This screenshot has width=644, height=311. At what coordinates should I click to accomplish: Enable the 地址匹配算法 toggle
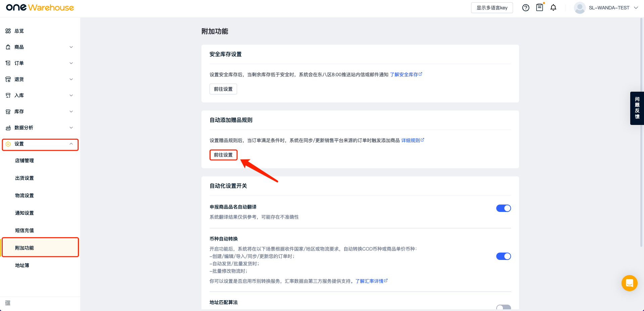503,307
